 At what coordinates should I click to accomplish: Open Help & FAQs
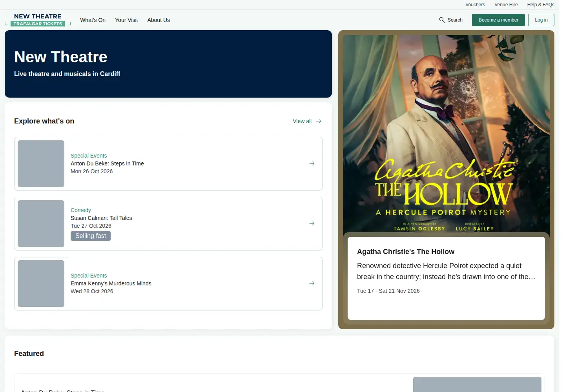541,5
